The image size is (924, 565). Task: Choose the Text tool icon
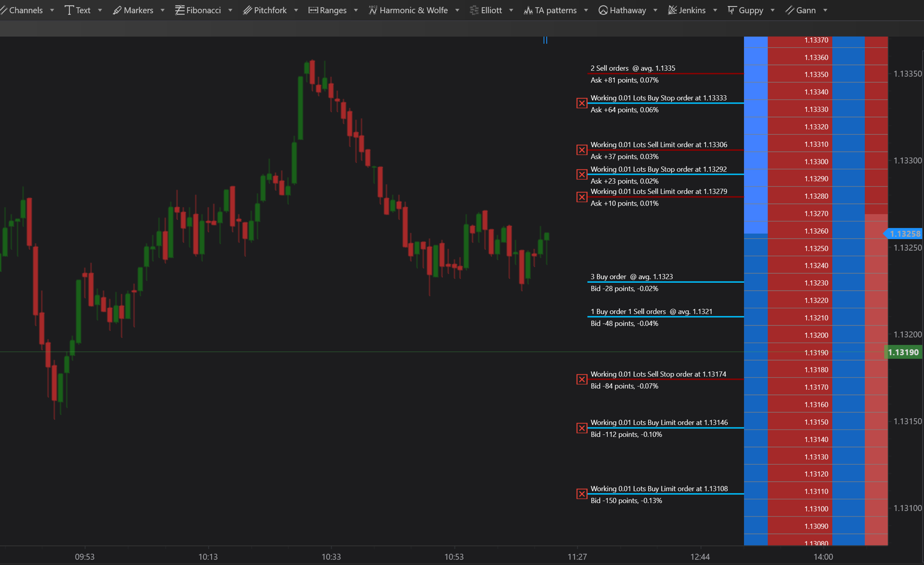click(x=69, y=10)
